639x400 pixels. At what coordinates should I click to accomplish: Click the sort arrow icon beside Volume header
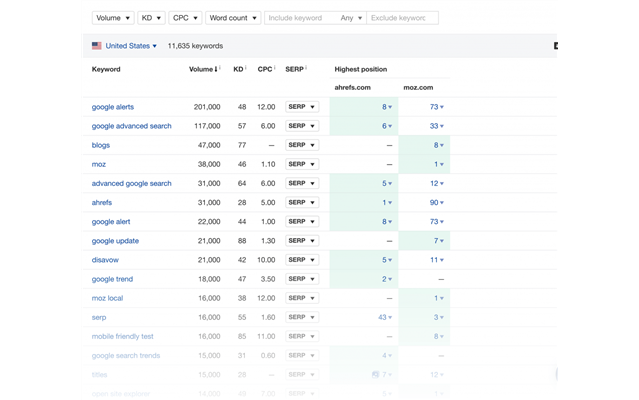[x=217, y=70]
